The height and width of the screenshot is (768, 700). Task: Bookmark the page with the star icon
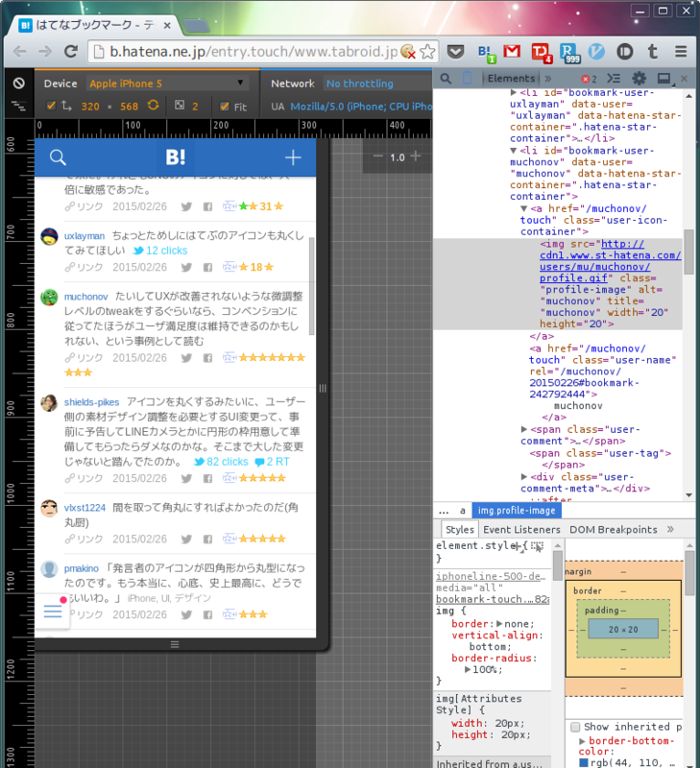click(427, 52)
